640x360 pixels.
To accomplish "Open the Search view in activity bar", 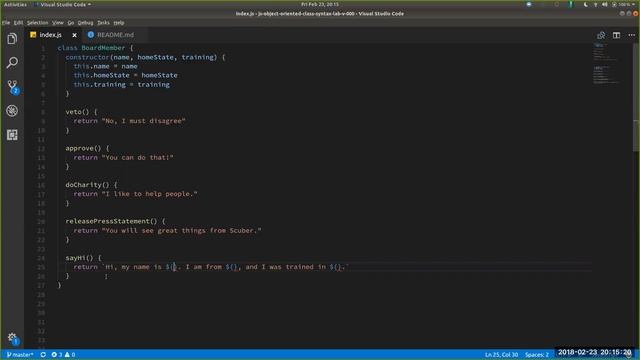I will (12, 62).
